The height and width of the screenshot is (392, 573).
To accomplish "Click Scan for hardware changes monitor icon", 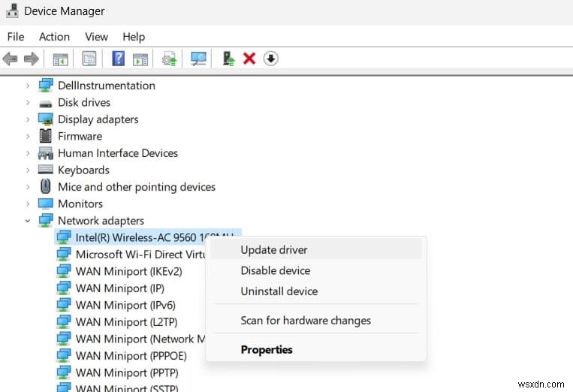I will pyautogui.click(x=198, y=59).
